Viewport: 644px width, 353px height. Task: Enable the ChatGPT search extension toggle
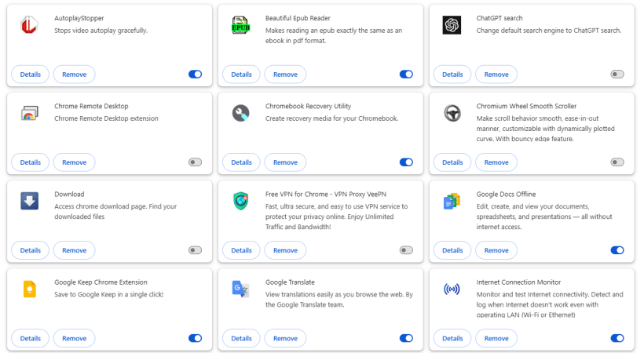click(x=617, y=75)
